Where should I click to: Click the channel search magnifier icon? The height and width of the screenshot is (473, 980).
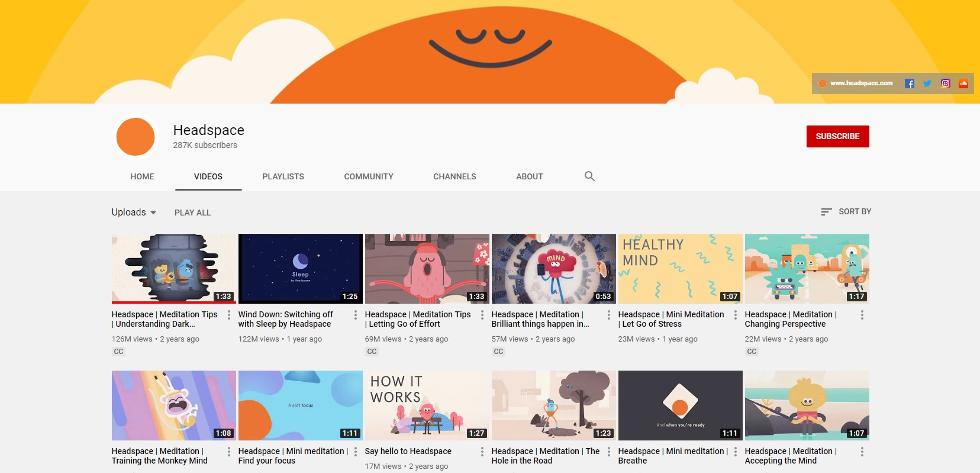[x=589, y=176]
